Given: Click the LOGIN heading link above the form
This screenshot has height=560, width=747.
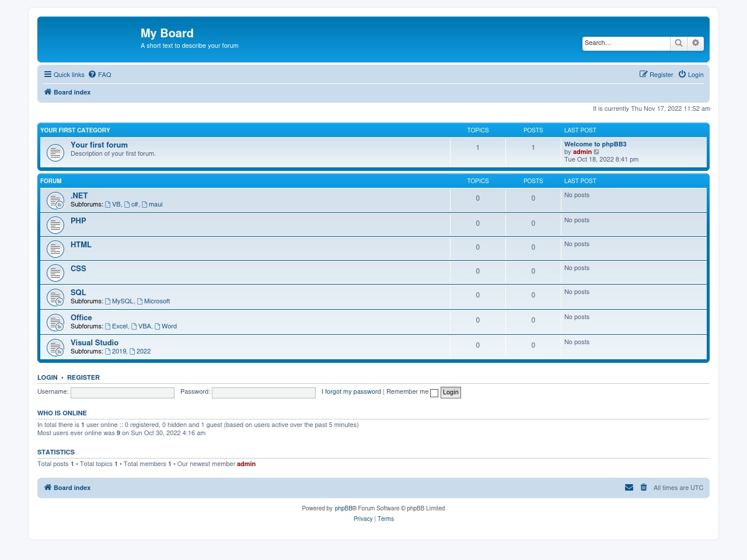Looking at the screenshot, I should [x=47, y=377].
